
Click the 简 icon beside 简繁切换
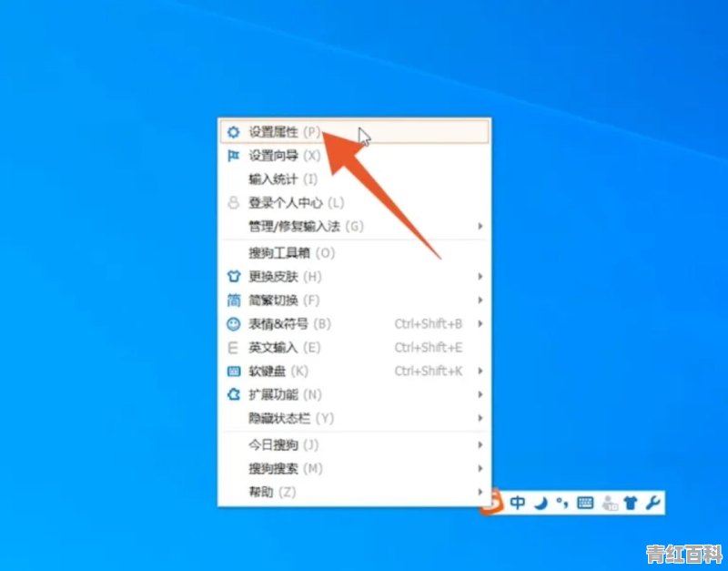(234, 301)
